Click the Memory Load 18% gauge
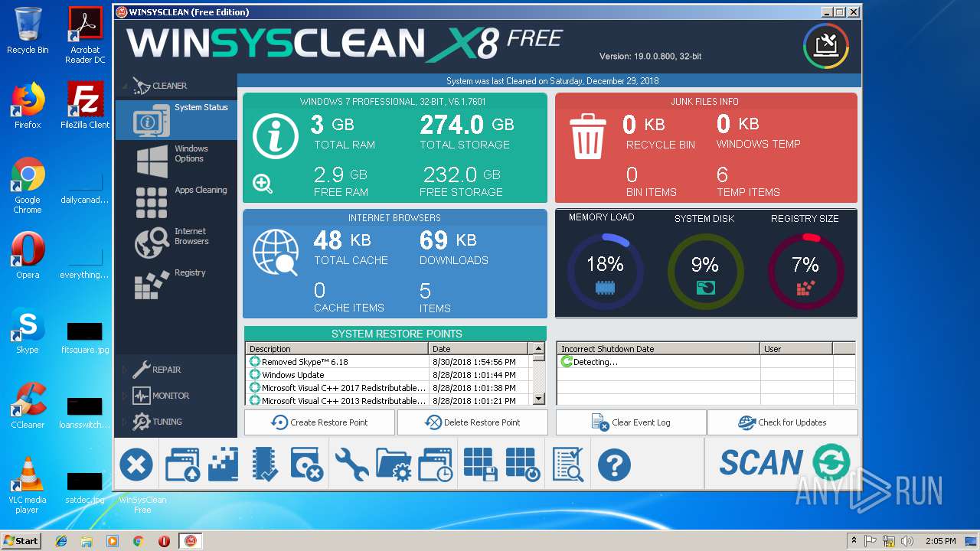The image size is (980, 551). [x=605, y=271]
